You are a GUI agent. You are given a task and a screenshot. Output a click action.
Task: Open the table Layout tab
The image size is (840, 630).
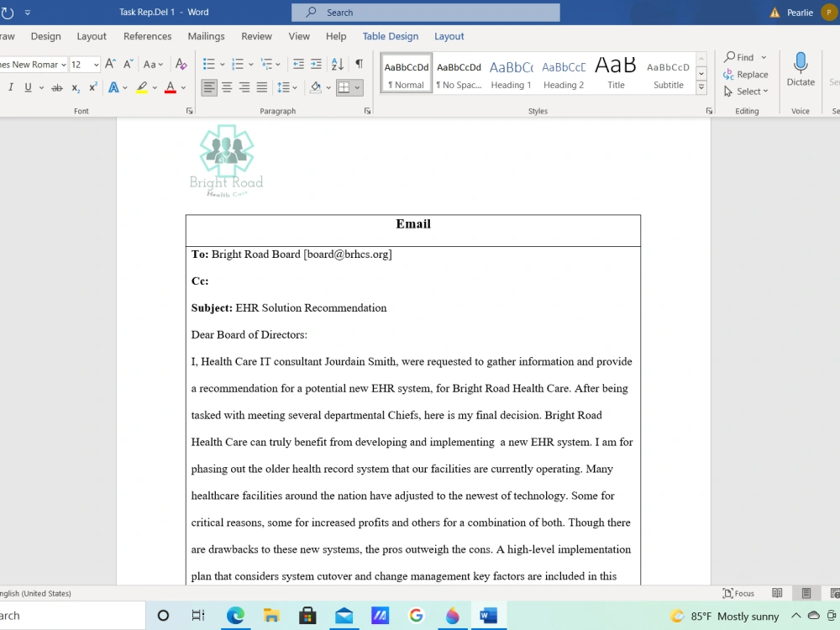tap(449, 36)
